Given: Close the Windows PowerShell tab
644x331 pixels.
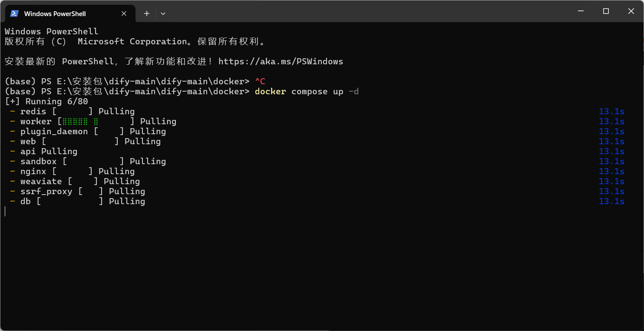Looking at the screenshot, I should (124, 13).
